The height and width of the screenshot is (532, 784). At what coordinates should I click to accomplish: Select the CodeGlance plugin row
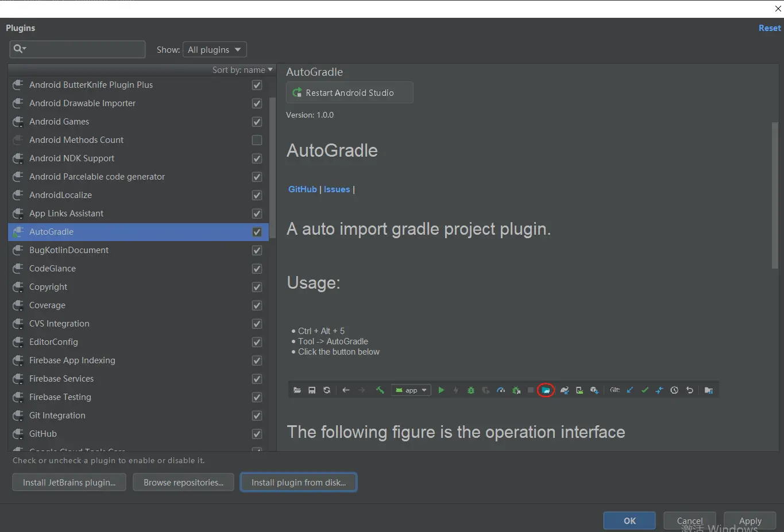coord(138,269)
